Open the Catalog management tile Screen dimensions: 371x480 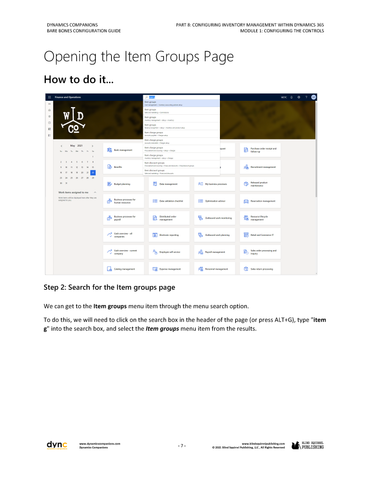(123, 268)
